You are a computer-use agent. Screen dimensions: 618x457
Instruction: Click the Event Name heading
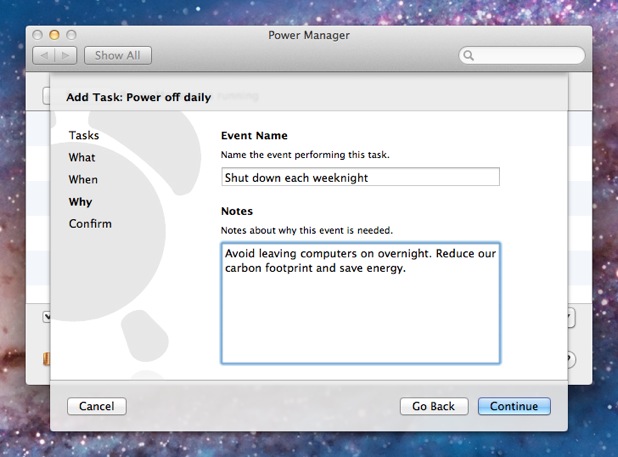(x=254, y=136)
